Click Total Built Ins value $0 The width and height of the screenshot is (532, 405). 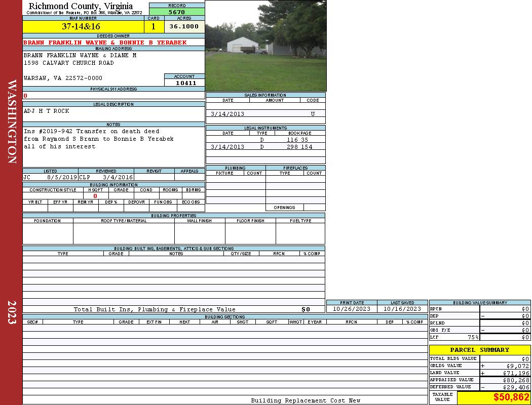click(306, 309)
